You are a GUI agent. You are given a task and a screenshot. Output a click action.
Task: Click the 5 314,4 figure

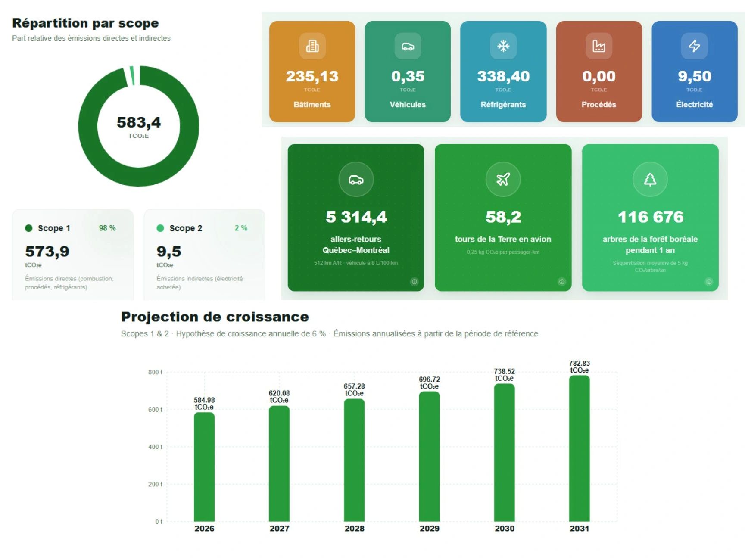[x=356, y=217]
